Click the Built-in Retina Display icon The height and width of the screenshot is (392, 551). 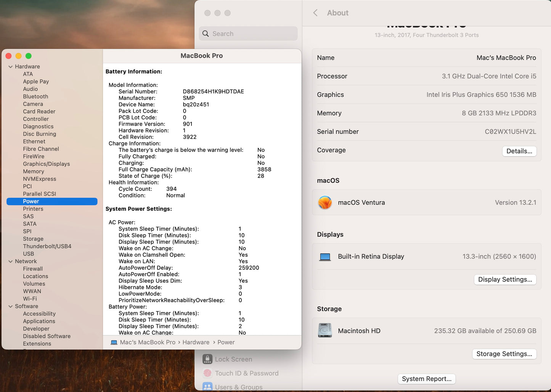click(324, 256)
